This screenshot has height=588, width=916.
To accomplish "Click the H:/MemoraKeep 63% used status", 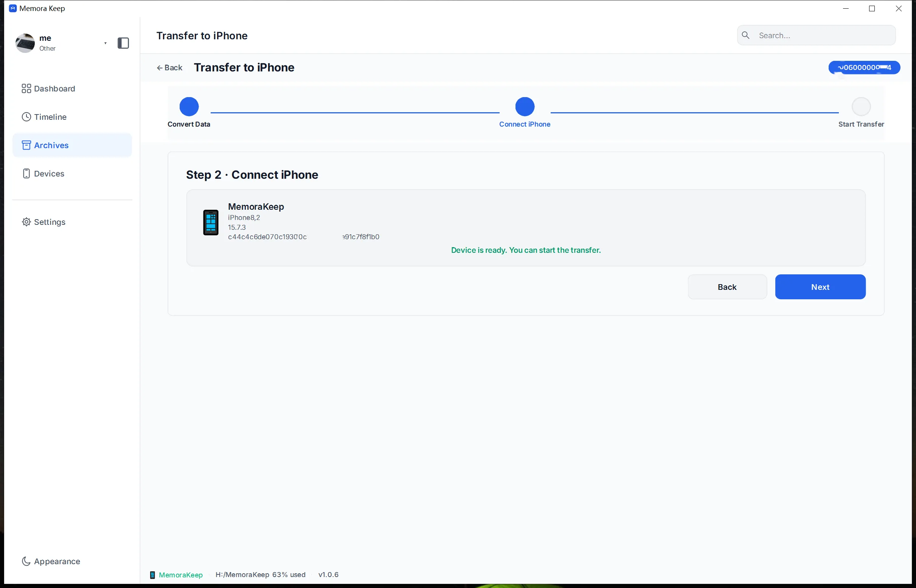I will tap(260, 575).
